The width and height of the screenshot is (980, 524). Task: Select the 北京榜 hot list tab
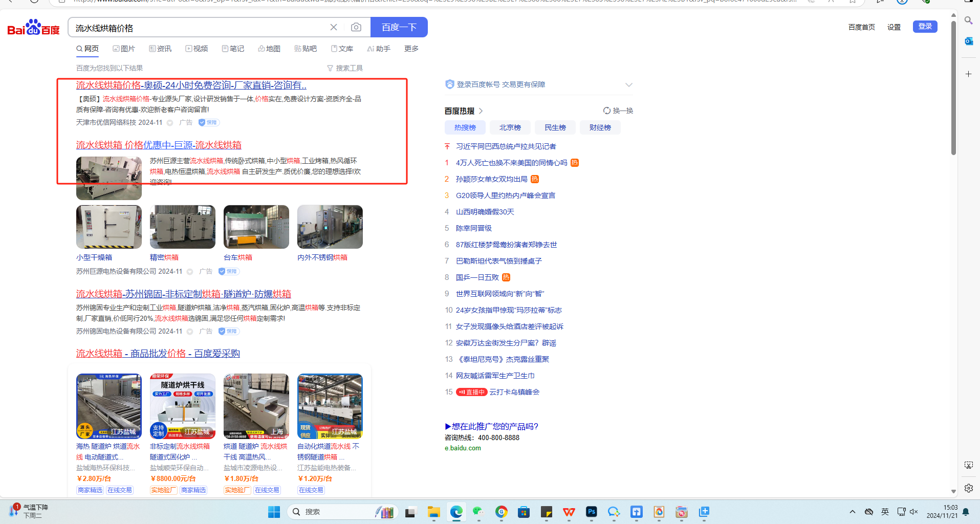click(x=510, y=127)
